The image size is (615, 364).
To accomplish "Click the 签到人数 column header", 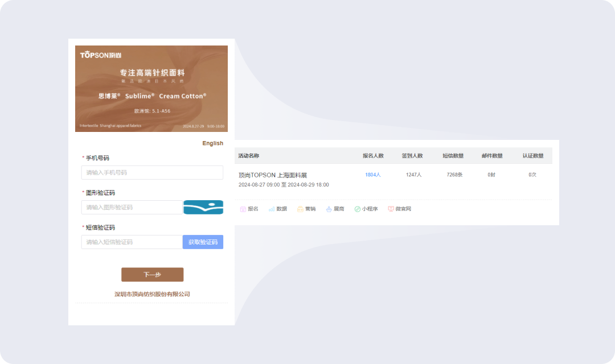I will pos(412,156).
